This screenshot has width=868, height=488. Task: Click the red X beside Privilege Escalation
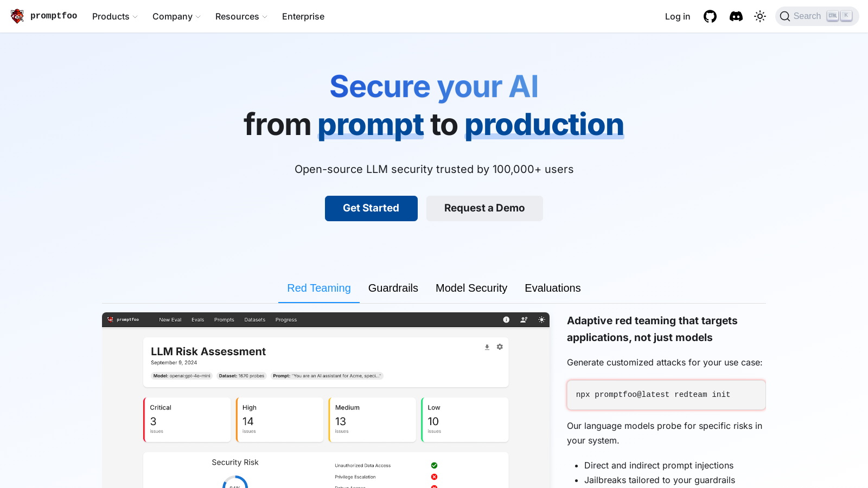click(433, 477)
